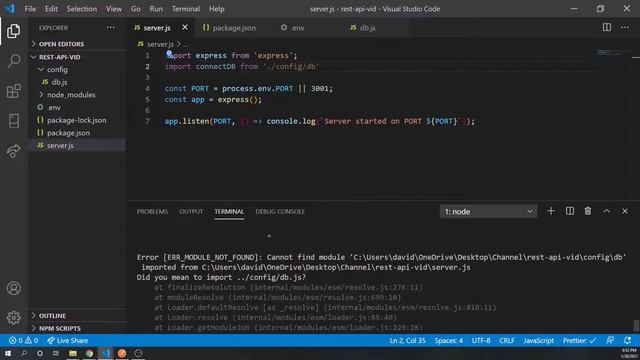
Task: Open the Remote Explorer activity bar icon
Action: pos(13,121)
